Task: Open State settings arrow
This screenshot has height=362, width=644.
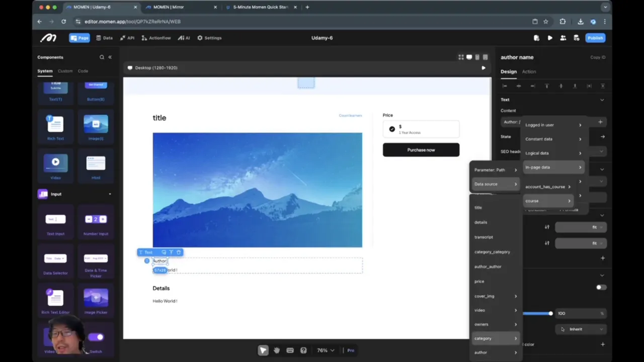Action: click(602, 136)
